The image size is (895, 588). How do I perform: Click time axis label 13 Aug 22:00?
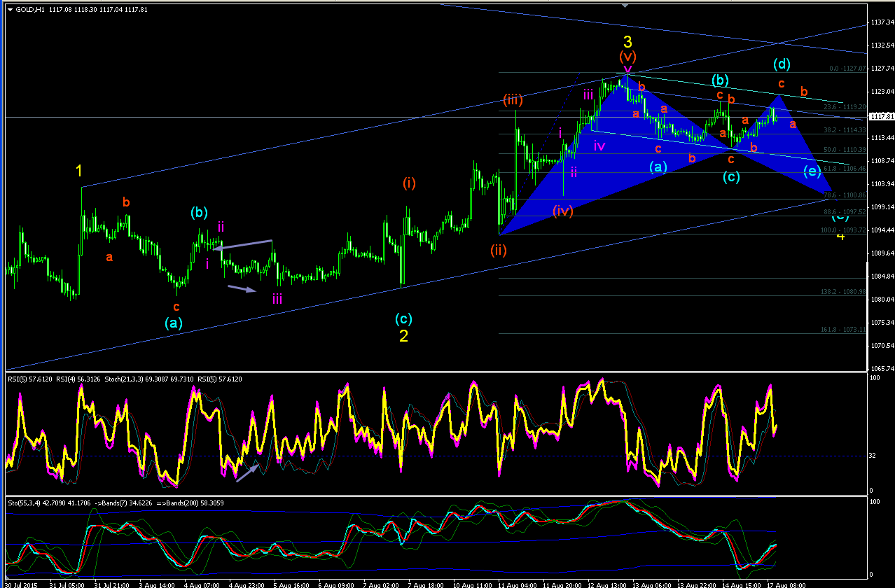tap(697, 584)
